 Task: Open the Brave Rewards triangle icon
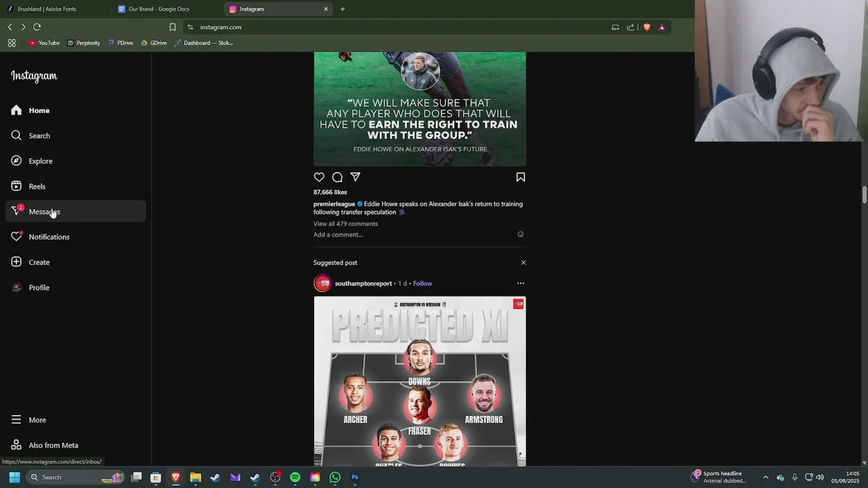coord(662,27)
